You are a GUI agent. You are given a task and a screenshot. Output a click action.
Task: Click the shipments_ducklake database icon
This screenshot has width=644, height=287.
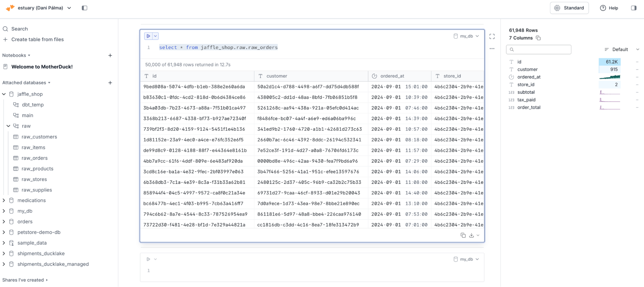[11, 253]
